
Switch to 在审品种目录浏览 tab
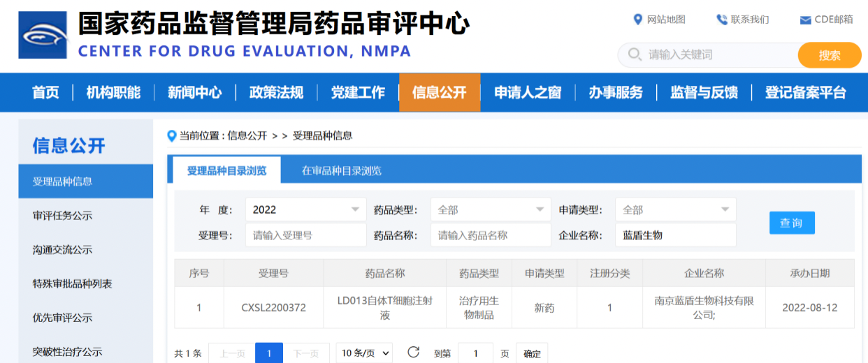coord(341,170)
